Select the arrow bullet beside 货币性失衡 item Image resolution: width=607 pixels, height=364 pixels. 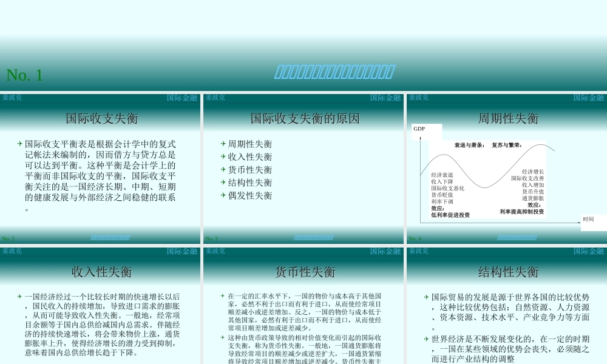[x=223, y=170]
